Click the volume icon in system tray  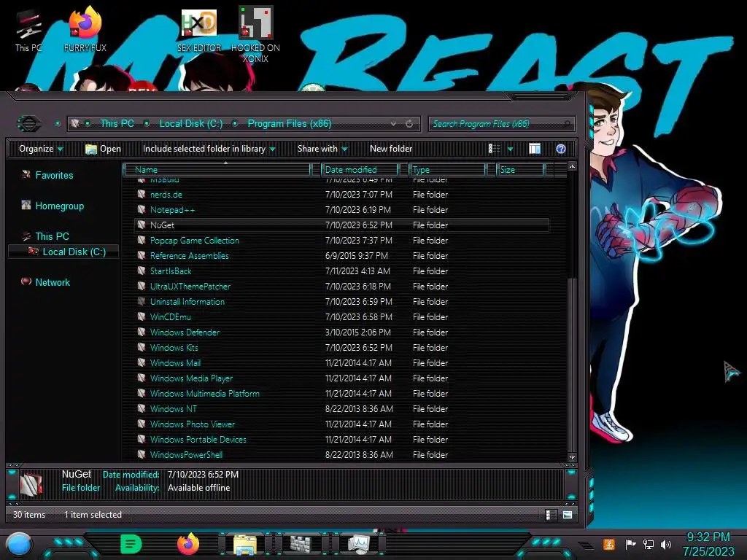tap(666, 544)
